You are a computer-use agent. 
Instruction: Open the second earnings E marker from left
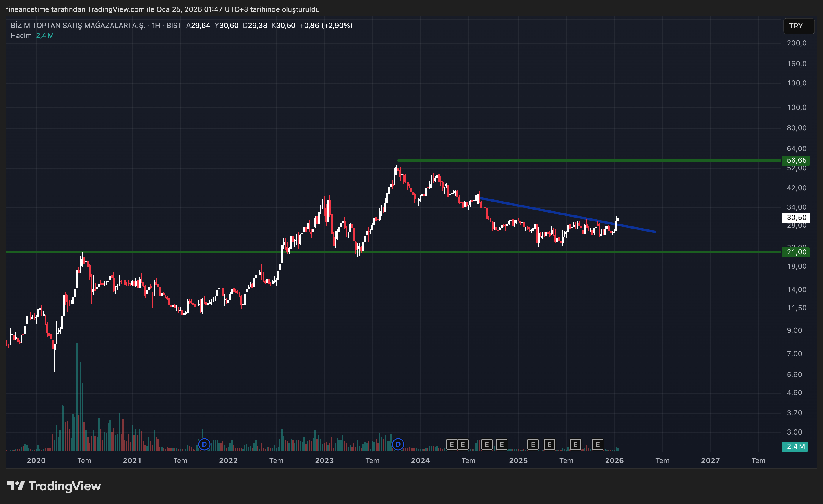463,444
